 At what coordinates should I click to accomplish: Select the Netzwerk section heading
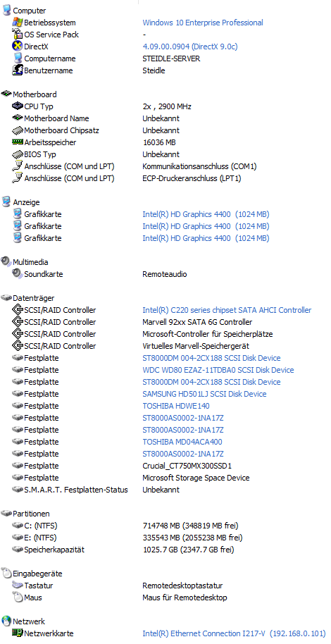[29, 621]
